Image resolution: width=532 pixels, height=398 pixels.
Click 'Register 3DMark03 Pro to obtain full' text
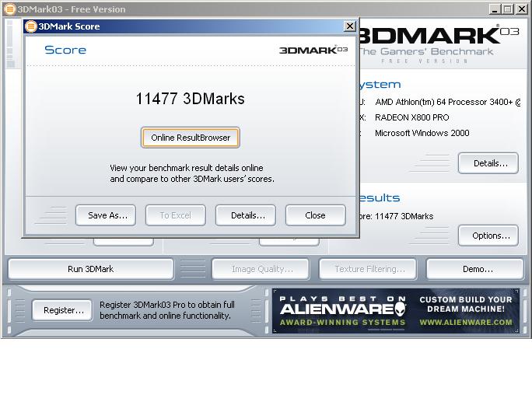[x=167, y=305]
